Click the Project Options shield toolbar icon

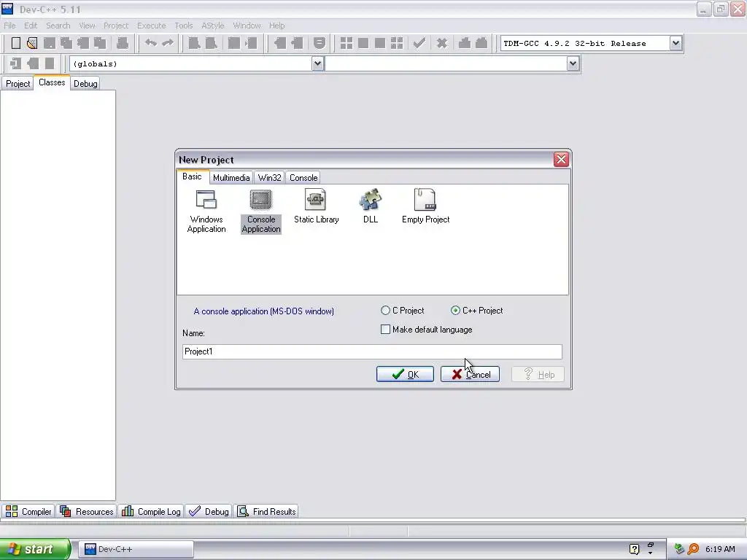coord(320,43)
